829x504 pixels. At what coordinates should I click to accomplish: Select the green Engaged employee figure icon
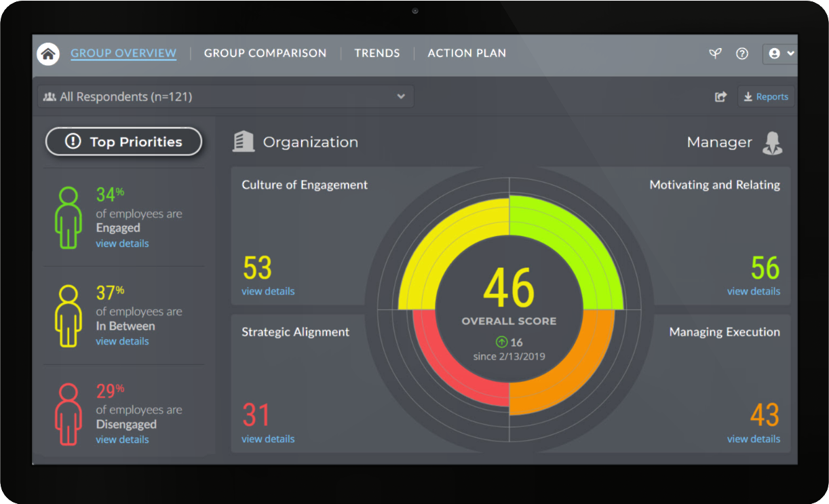pos(68,217)
